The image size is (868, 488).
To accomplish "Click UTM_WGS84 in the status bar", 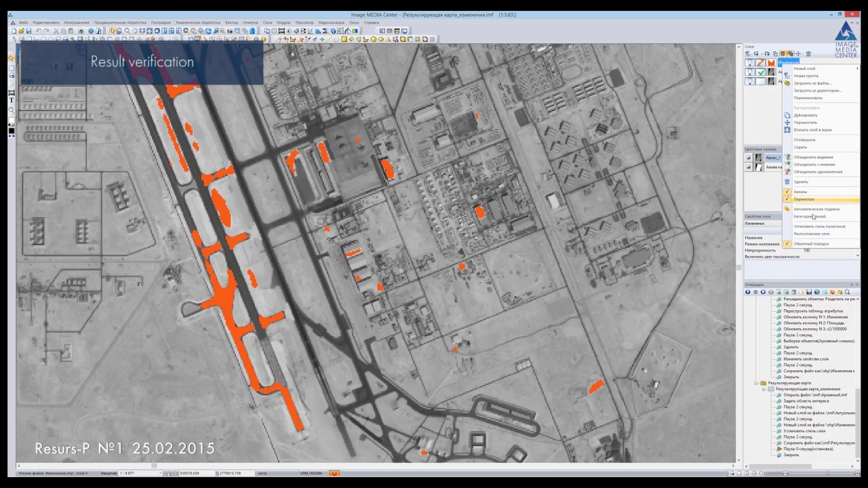I will click(x=310, y=473).
